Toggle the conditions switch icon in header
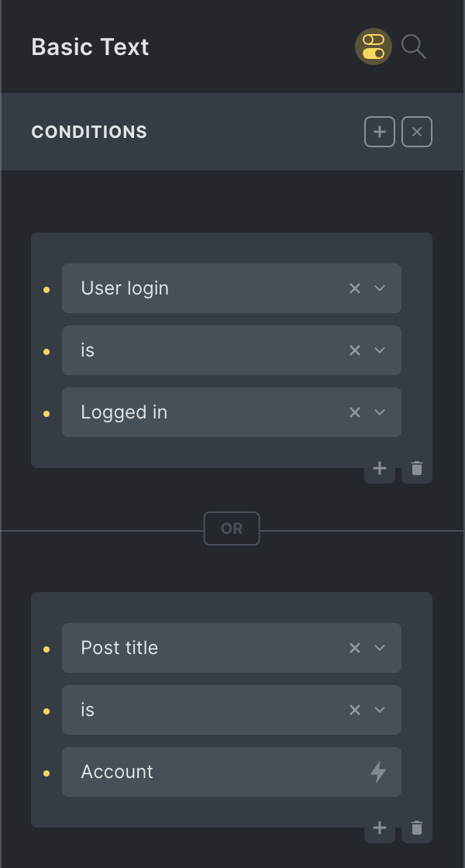The width and height of the screenshot is (465, 868). (x=374, y=46)
